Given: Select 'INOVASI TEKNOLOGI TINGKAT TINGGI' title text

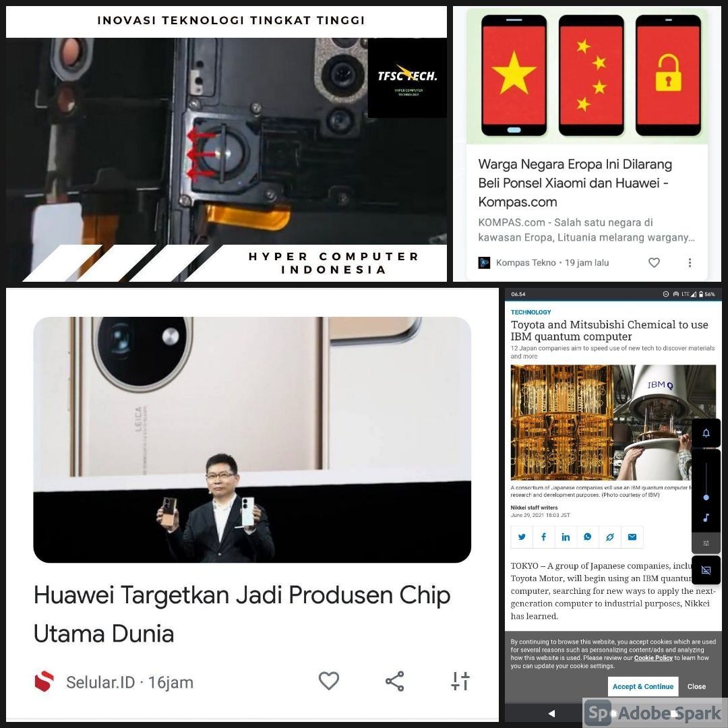Looking at the screenshot, I should click(231, 20).
